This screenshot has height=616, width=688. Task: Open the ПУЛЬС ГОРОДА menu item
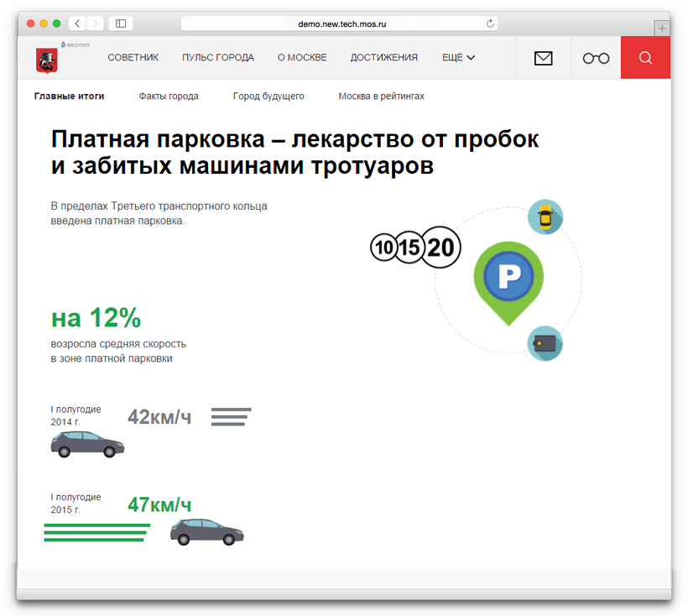[x=218, y=57]
